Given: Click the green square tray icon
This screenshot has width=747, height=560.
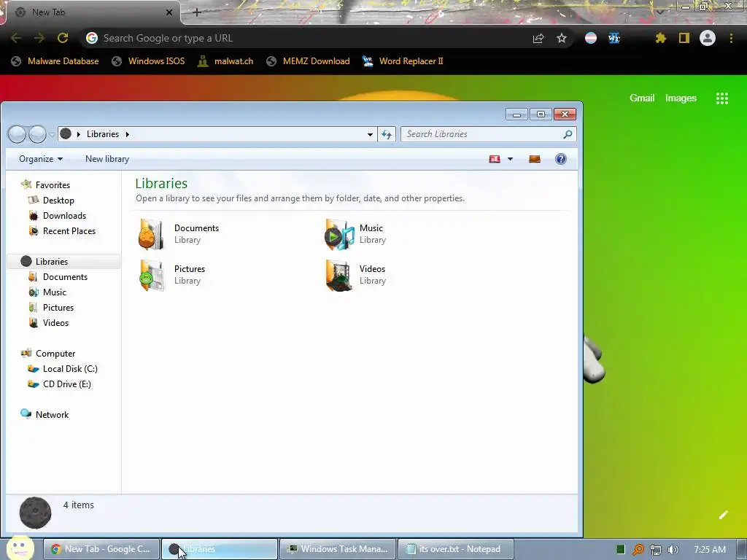Looking at the screenshot, I should click(620, 550).
